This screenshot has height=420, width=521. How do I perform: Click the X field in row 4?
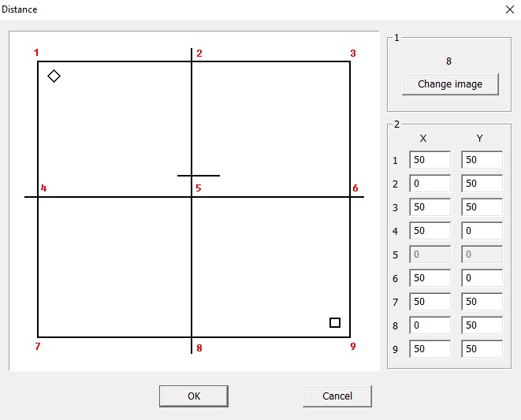pyautogui.click(x=430, y=231)
